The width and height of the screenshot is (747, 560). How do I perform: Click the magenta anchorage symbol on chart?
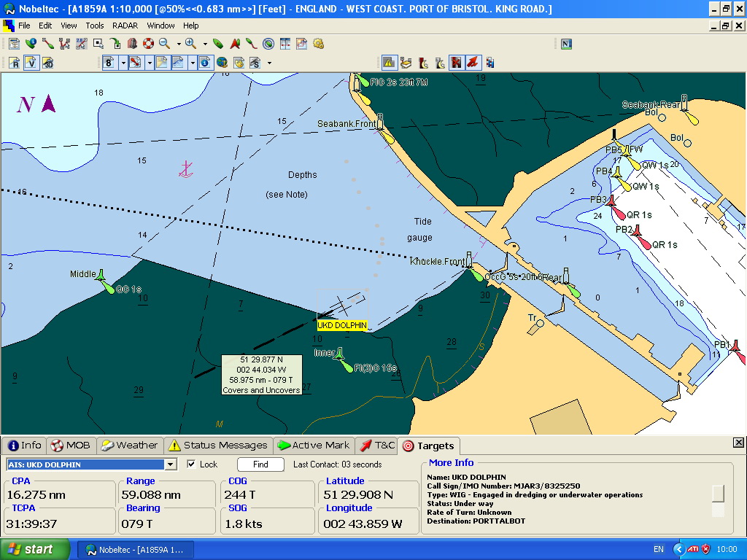pos(186,169)
